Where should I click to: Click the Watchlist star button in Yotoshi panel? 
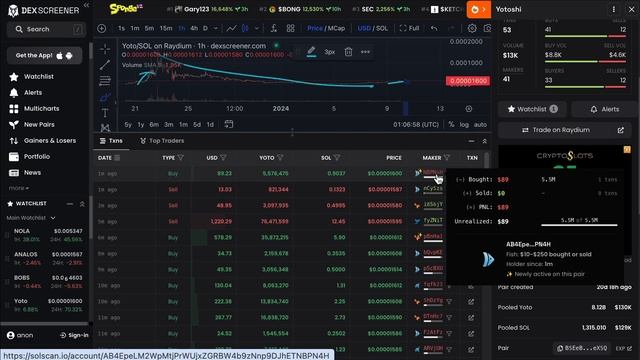532,109
